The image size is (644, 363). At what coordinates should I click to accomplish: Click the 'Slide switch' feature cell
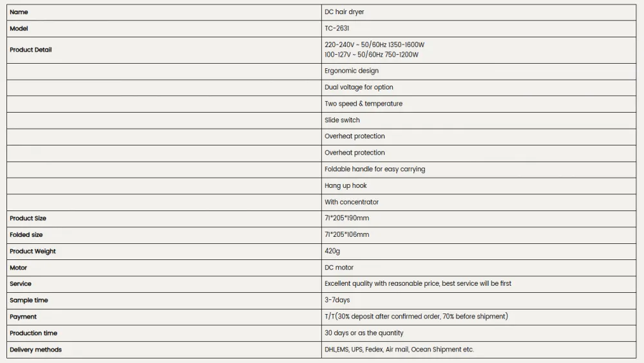point(479,120)
